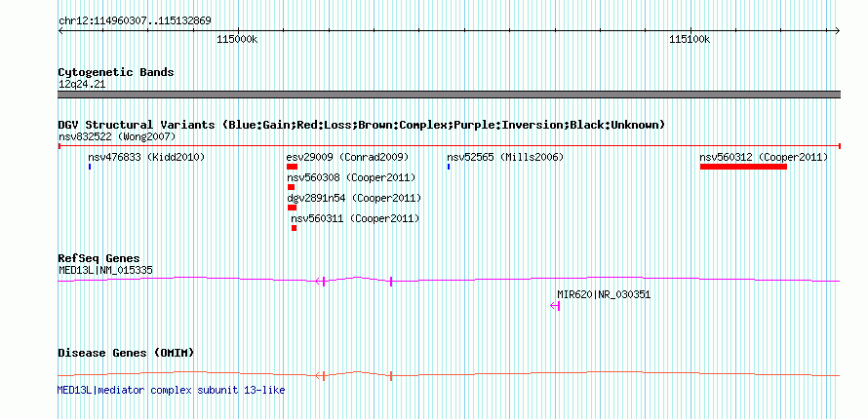The height and width of the screenshot is (419, 868).
Task: Click the nsv52565 (Mills2006) label
Action: tap(505, 158)
